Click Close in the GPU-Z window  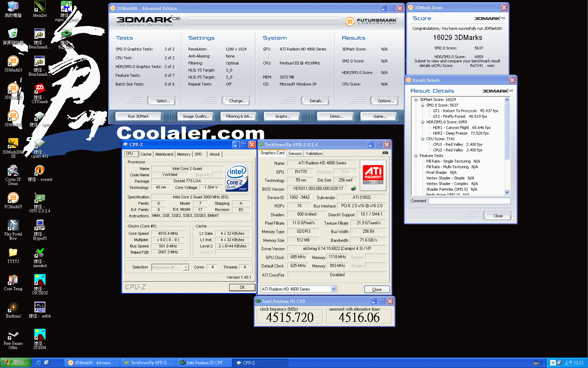(377, 289)
